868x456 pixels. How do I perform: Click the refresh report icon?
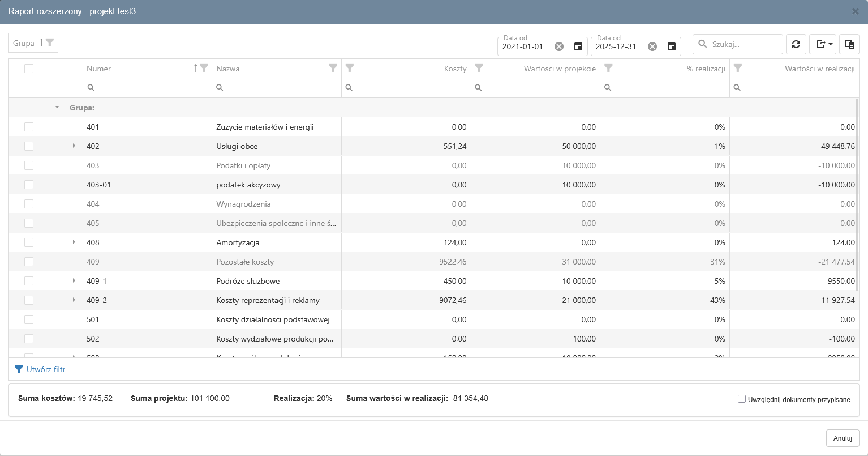(796, 44)
